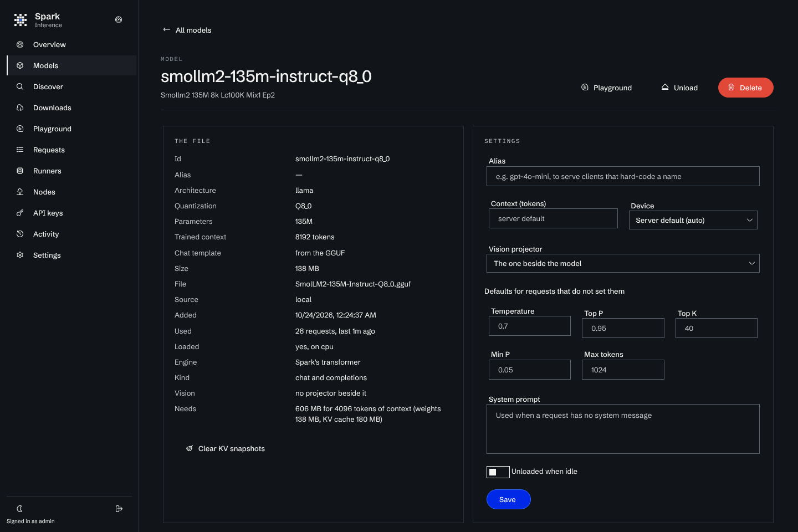Viewport: 798px width, 532px height.
Task: Click the Settings gear icon in sidebar
Action: [x=20, y=255]
